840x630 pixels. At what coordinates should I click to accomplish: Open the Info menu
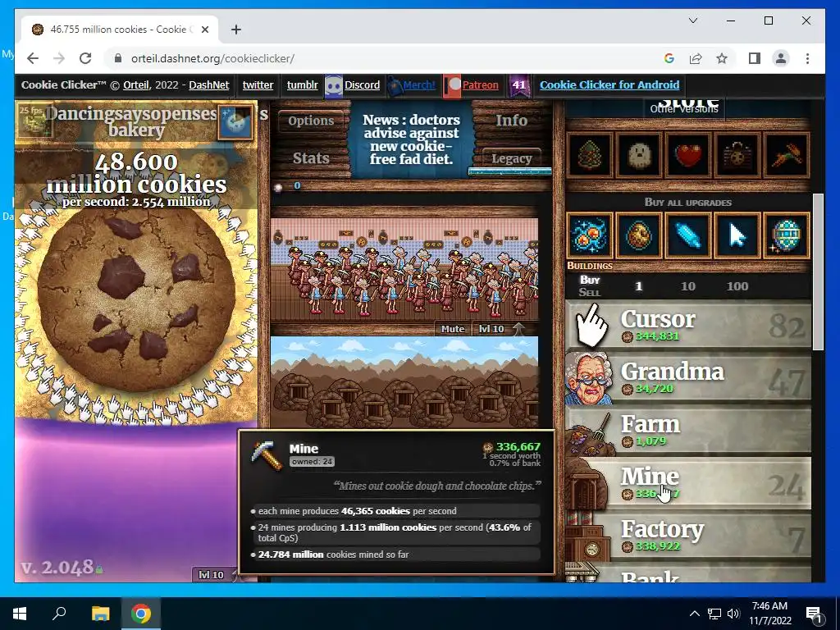(511, 121)
